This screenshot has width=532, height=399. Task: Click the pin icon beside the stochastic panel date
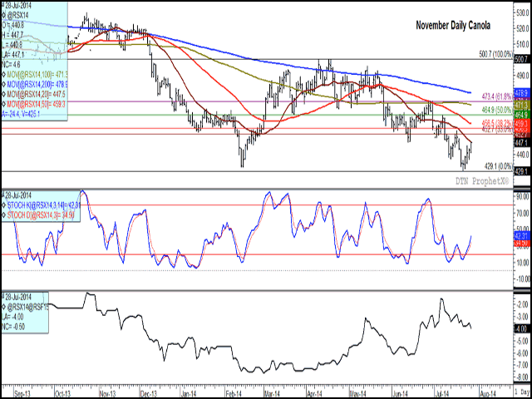(2, 195)
